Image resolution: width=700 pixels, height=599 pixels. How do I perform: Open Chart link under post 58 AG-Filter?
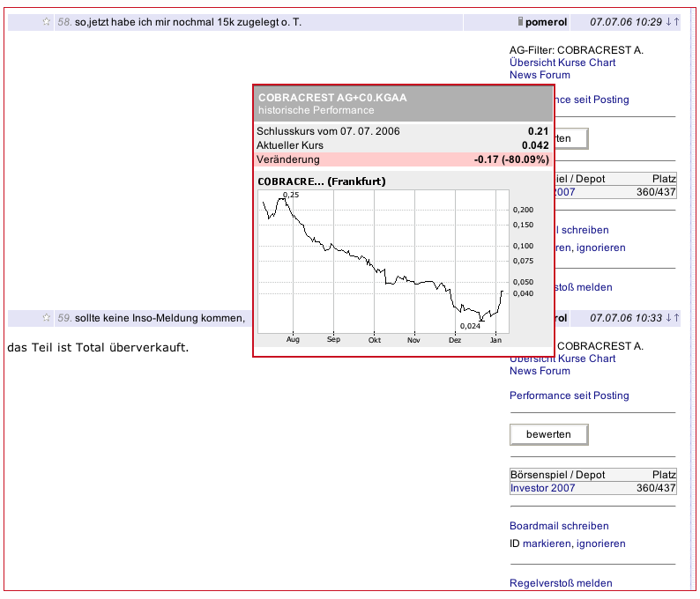point(602,63)
